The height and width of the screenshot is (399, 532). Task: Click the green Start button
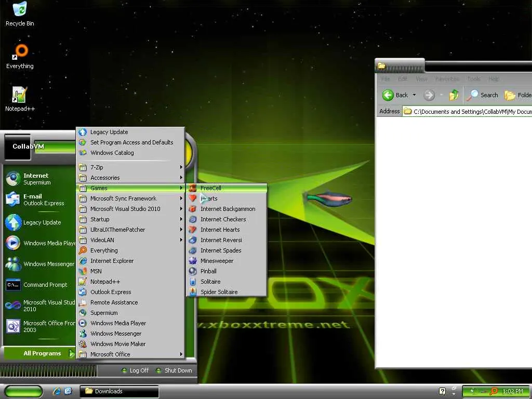(23, 392)
